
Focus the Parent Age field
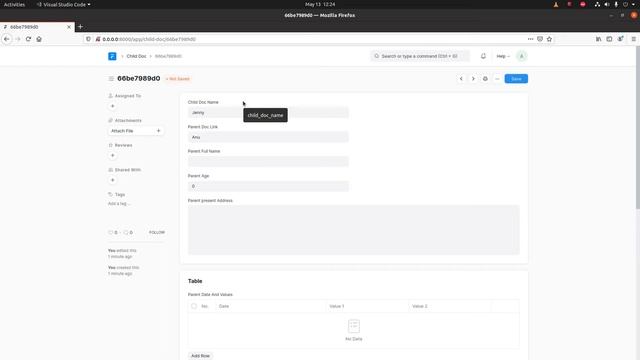268,186
